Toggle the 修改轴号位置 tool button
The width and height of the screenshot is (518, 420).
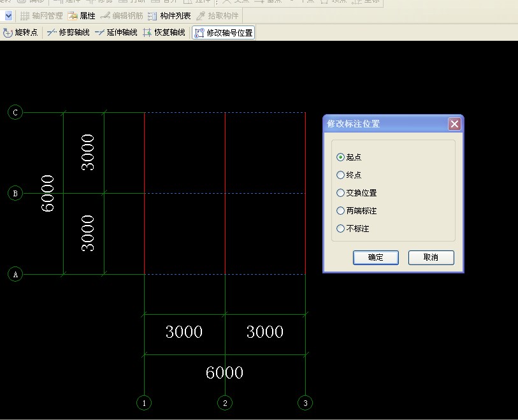(224, 33)
